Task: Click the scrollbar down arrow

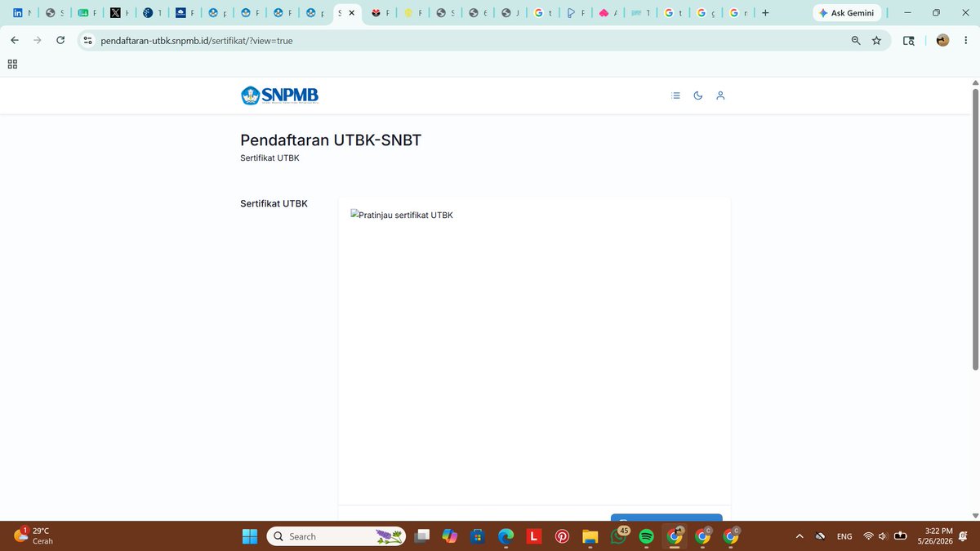Action: click(974, 515)
